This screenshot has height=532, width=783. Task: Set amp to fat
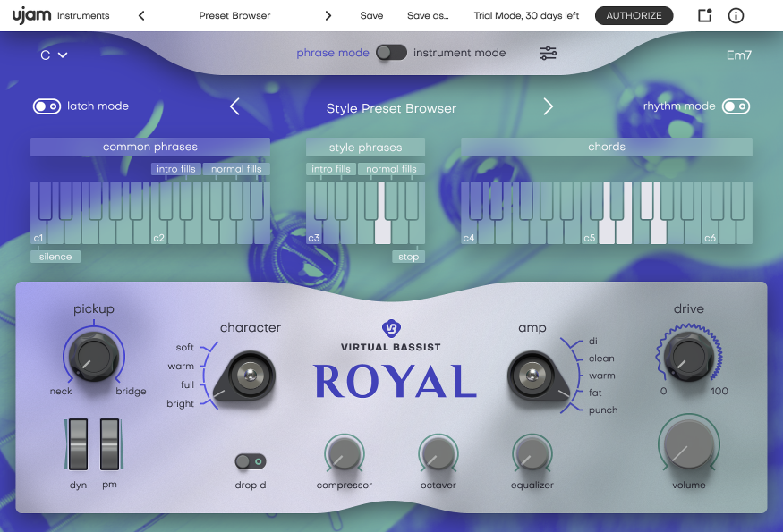tap(595, 393)
